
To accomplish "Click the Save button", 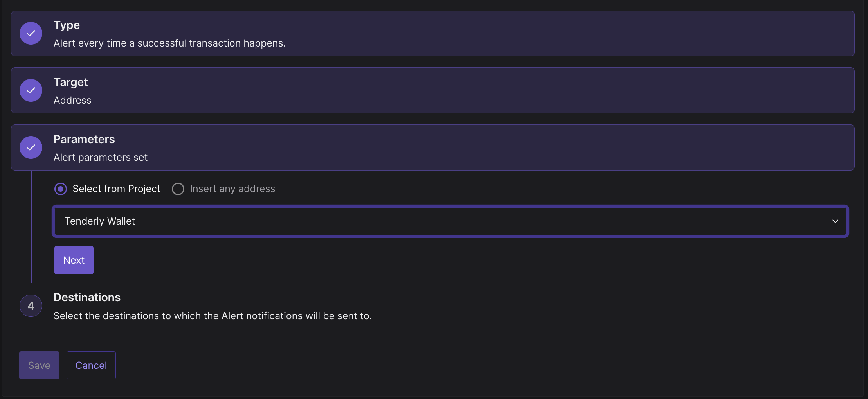I will pos(39,365).
